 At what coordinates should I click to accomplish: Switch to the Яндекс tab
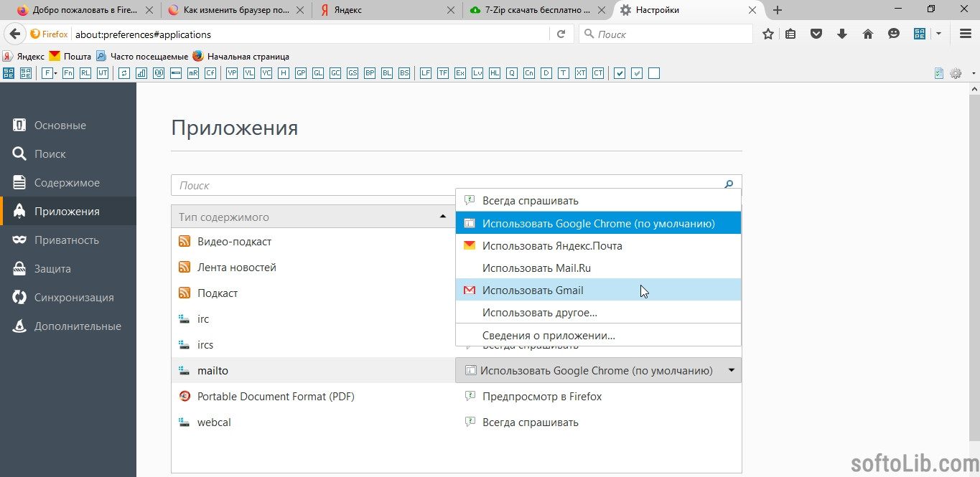coord(388,10)
